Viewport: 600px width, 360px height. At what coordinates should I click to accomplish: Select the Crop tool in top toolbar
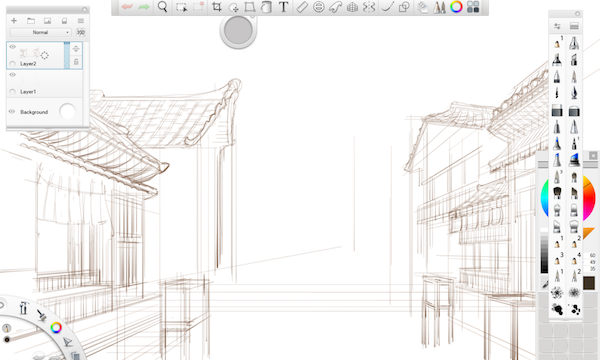point(217,7)
